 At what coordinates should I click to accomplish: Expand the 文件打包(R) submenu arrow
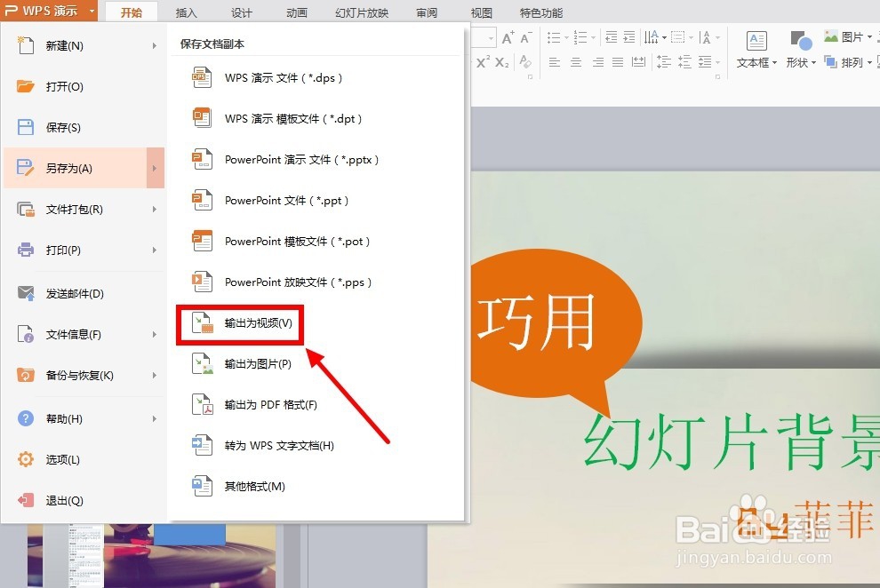(155, 209)
